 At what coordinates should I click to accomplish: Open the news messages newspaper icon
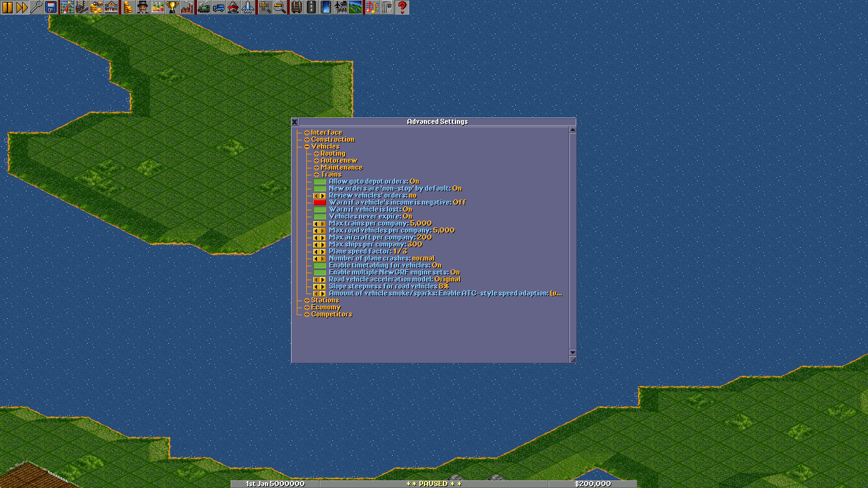387,8
